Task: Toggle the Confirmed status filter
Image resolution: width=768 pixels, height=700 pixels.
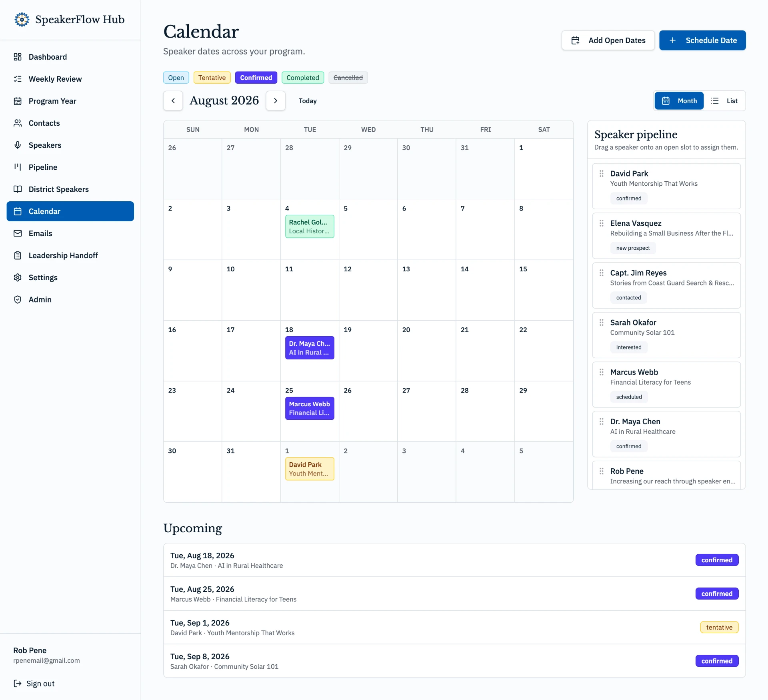Action: coord(256,78)
